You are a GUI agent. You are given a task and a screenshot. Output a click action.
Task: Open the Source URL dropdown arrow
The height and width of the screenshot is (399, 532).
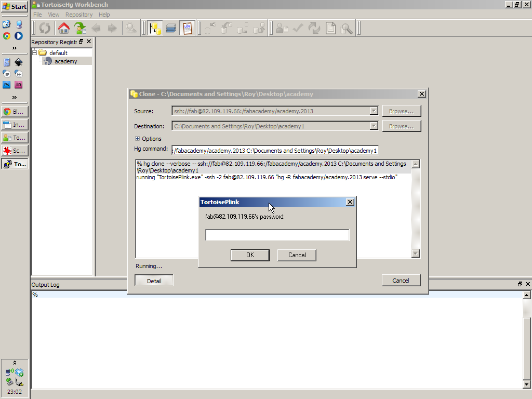(374, 111)
